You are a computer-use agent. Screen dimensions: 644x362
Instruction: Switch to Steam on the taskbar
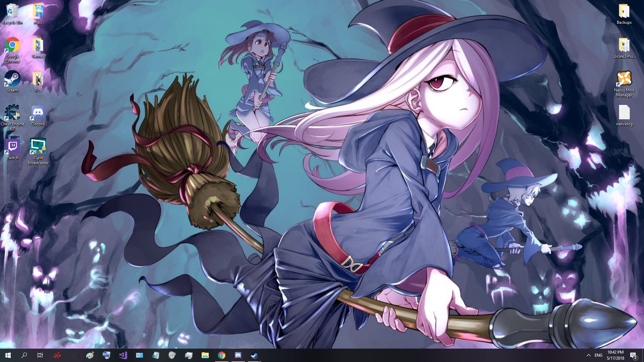tap(254, 355)
